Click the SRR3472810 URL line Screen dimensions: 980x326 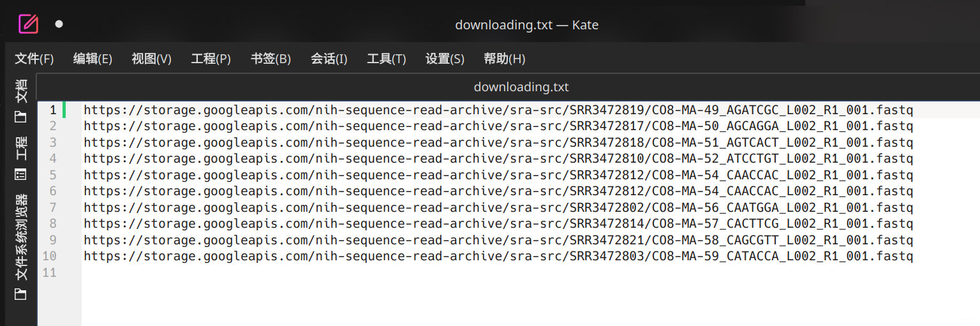tap(498, 158)
